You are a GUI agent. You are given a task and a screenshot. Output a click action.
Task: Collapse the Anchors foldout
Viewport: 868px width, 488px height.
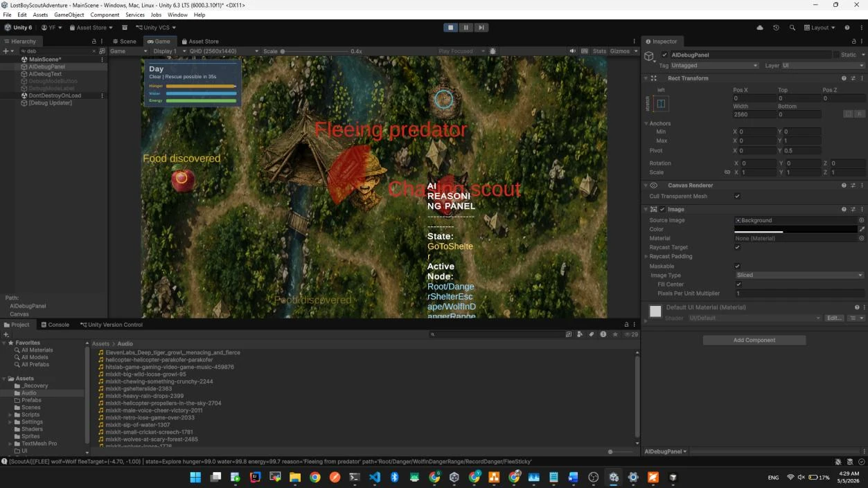(x=646, y=123)
